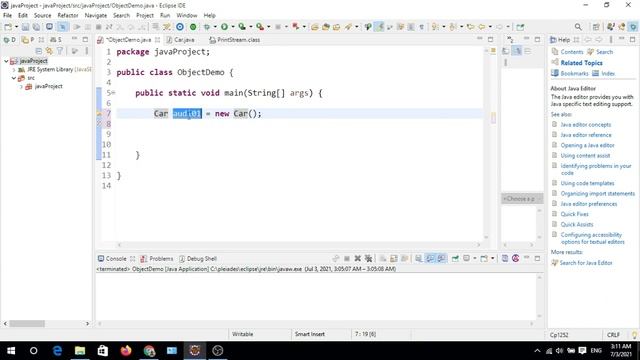640x360 pixels.
Task: Open the Refactor menu
Action: [x=68, y=16]
